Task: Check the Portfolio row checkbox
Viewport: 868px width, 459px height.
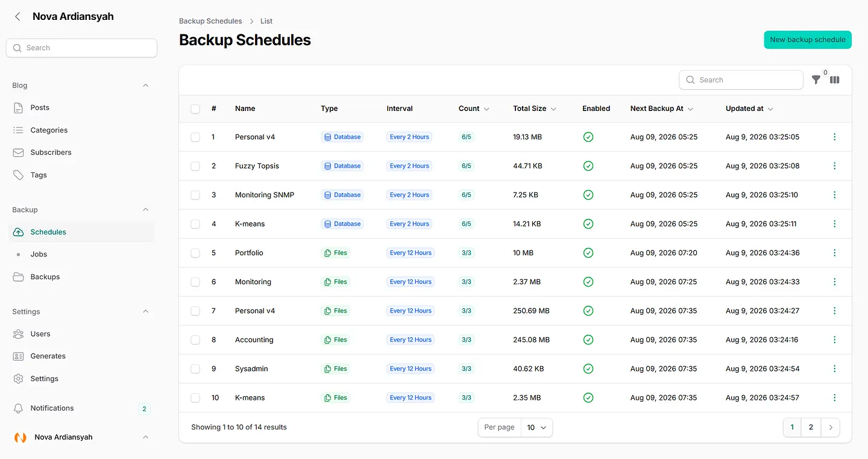Action: tap(195, 253)
